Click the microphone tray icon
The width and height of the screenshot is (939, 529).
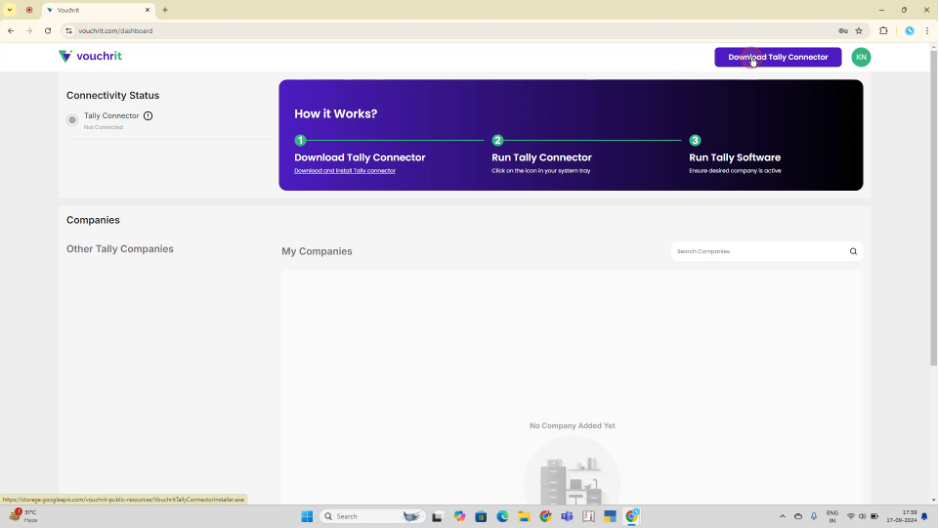point(814,516)
